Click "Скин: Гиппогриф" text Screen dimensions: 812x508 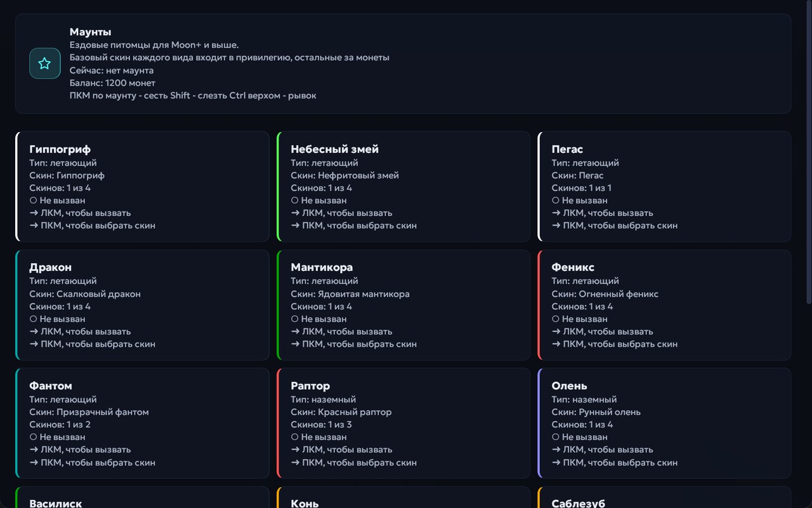coord(67,175)
